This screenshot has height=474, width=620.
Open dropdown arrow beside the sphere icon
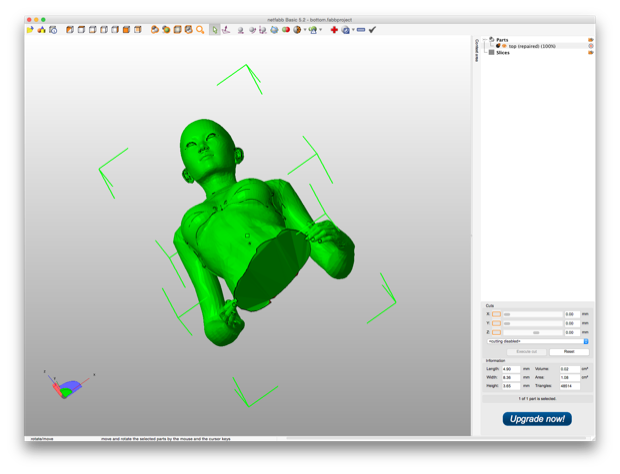[x=305, y=30]
